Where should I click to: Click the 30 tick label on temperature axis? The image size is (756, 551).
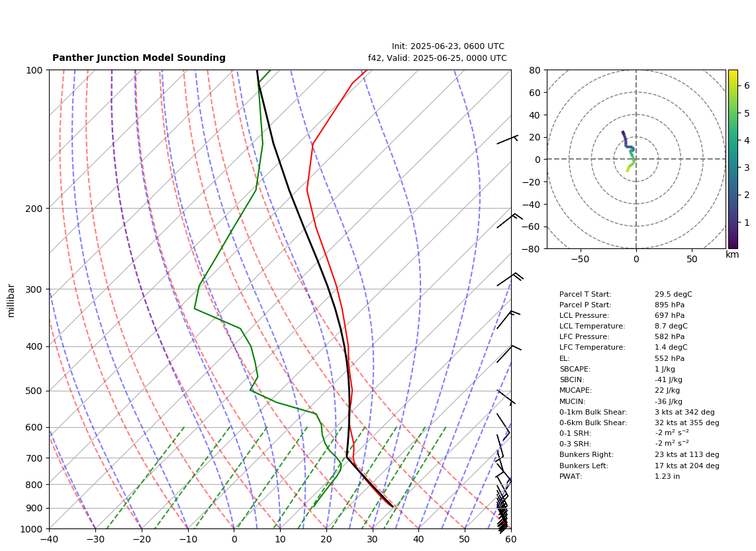pyautogui.click(x=373, y=539)
